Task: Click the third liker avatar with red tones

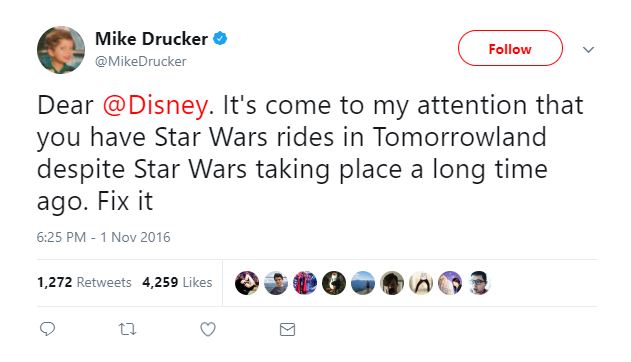Action: coord(305,283)
